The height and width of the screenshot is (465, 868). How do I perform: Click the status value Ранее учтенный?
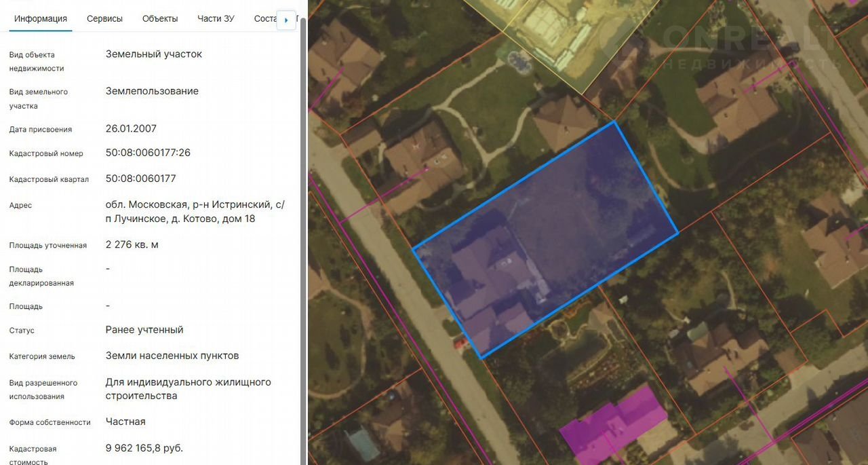144,330
